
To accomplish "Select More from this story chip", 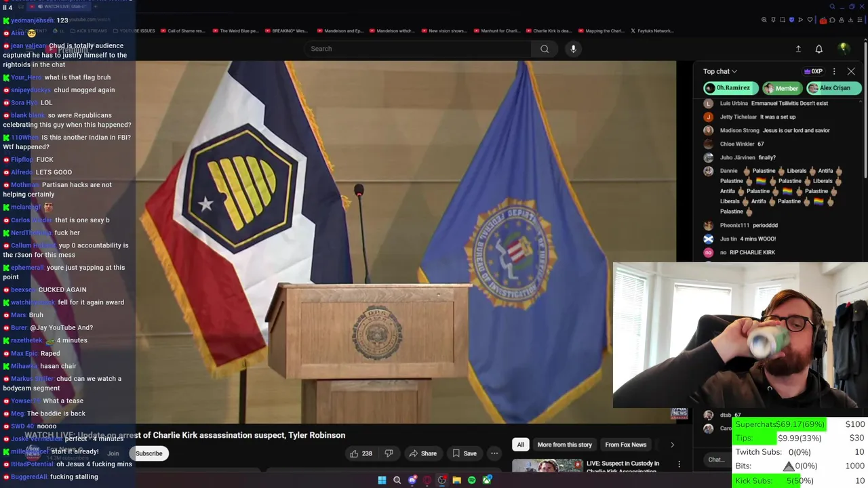I will click(564, 445).
